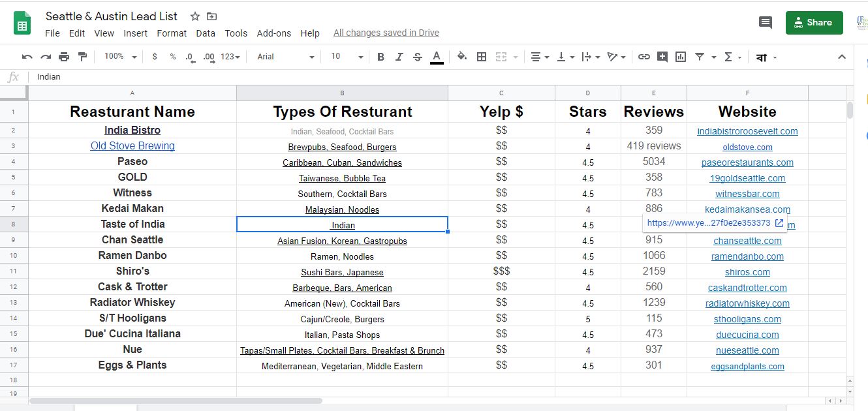Viewport: 868px width, 411px height.
Task: Open the Borders tool
Action: point(482,57)
